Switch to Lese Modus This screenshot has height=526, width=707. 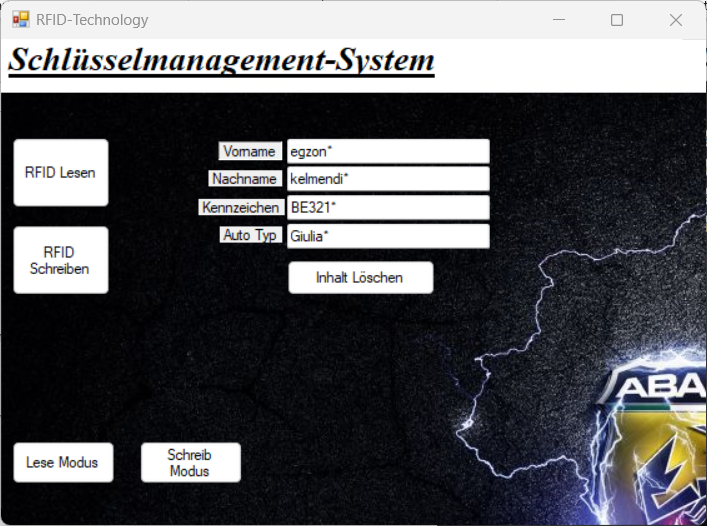click(62, 463)
